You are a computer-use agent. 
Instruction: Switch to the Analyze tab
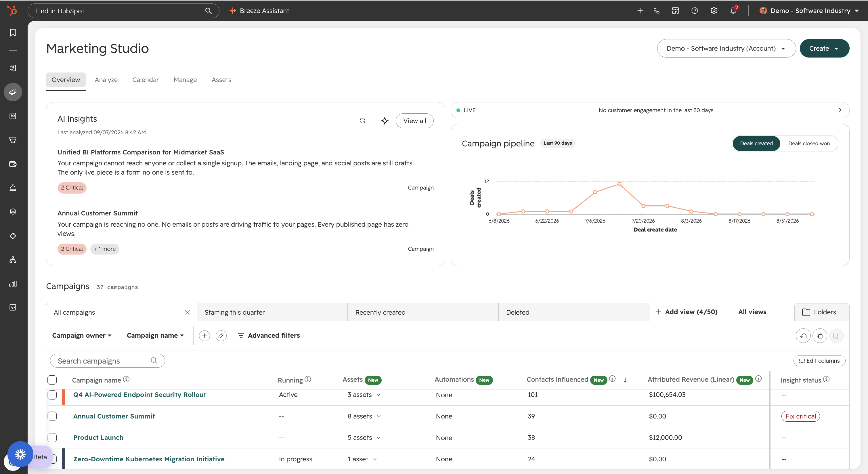pos(106,80)
